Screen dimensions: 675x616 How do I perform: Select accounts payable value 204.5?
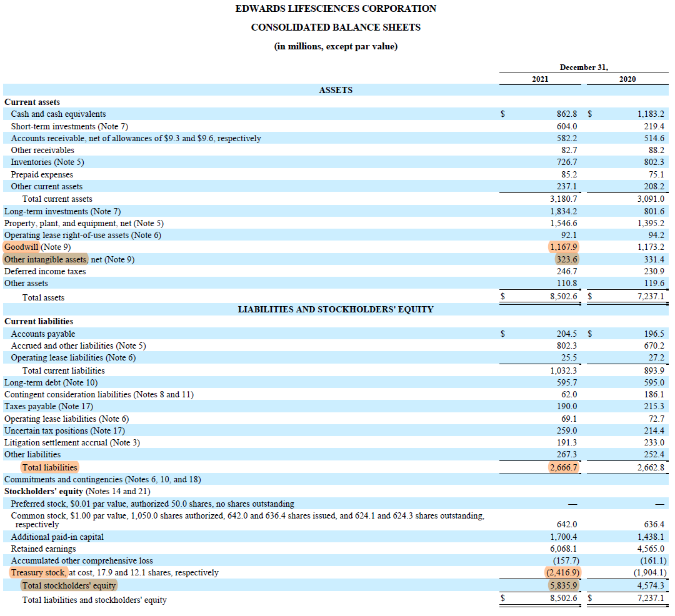coord(566,334)
